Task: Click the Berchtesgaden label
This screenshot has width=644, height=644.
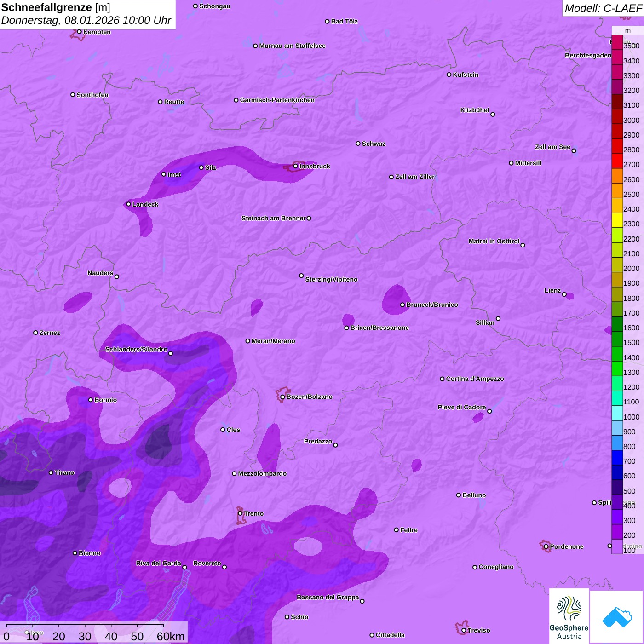Action: tap(588, 55)
